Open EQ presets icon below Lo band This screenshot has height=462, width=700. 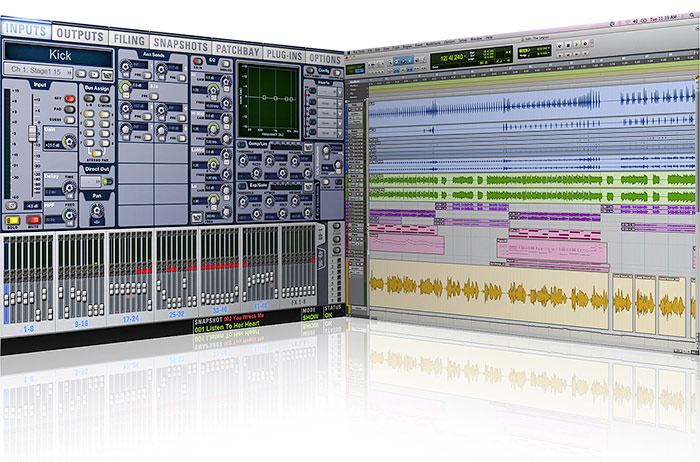pos(197,217)
